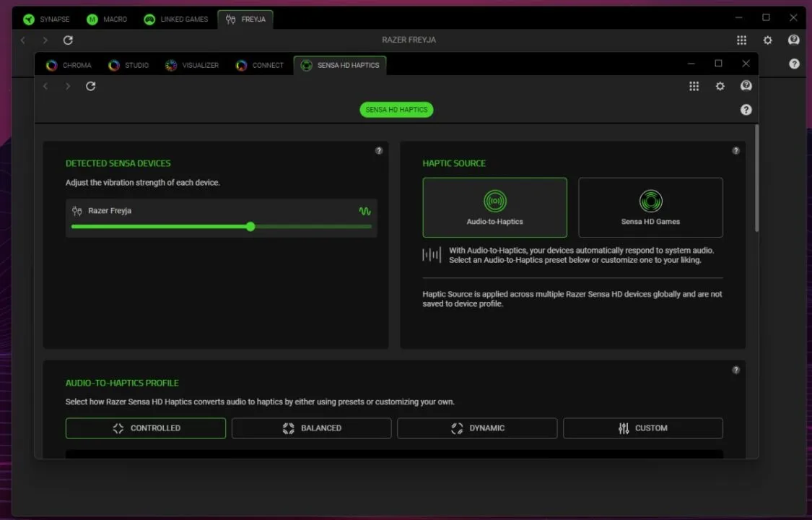812x520 pixels.
Task: Open the Visualizer tab
Action: tap(191, 65)
